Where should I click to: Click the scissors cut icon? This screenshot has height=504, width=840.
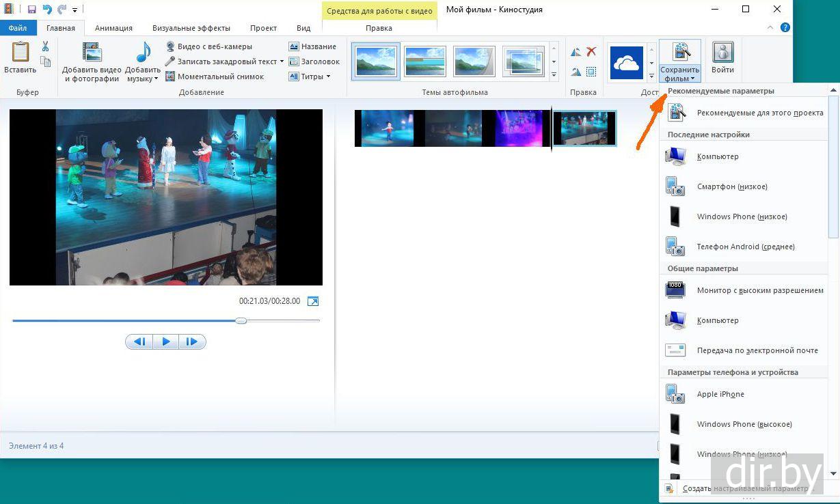(x=45, y=46)
